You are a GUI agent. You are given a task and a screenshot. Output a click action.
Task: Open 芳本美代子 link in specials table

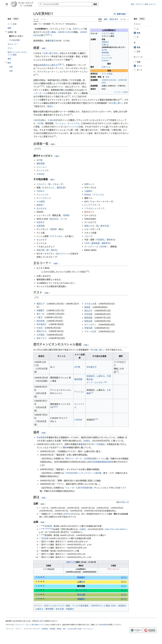point(91,367)
